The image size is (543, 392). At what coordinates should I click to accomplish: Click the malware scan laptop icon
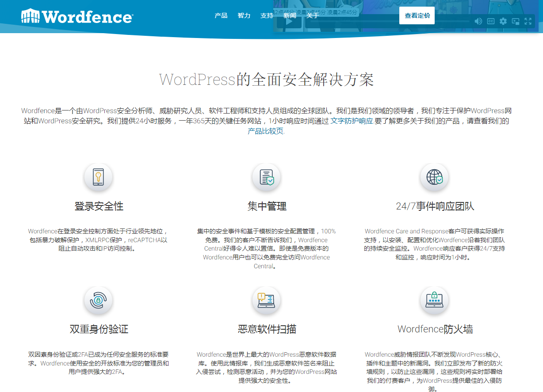(267, 301)
